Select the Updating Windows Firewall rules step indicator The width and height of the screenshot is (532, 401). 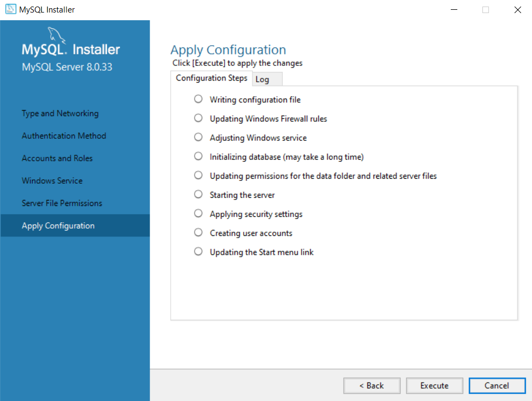coord(198,118)
